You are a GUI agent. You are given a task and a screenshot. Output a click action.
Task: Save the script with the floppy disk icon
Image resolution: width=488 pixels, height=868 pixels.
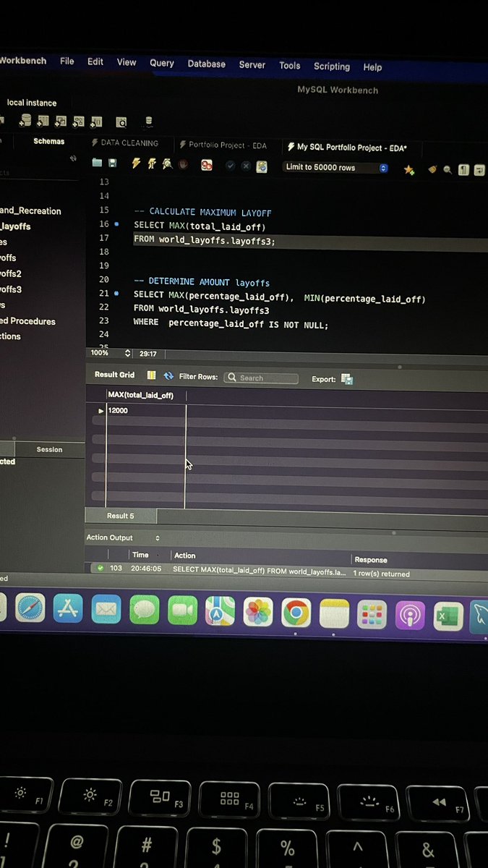click(113, 163)
